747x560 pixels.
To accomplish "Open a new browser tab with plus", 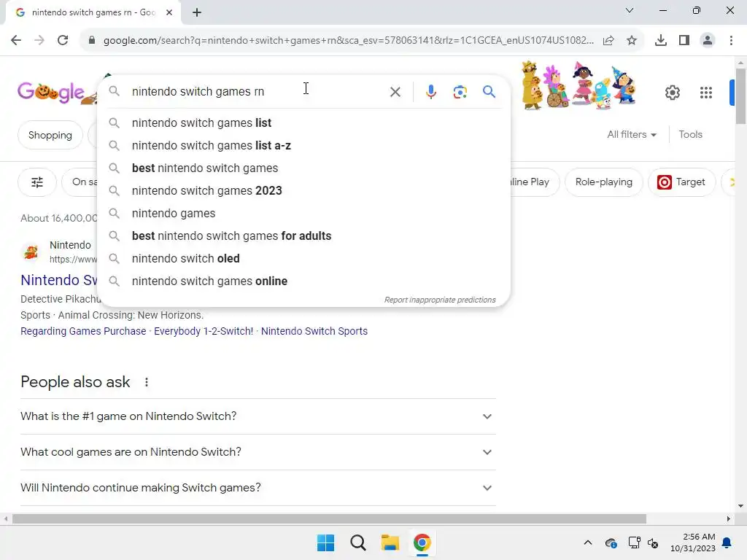I will point(197,12).
